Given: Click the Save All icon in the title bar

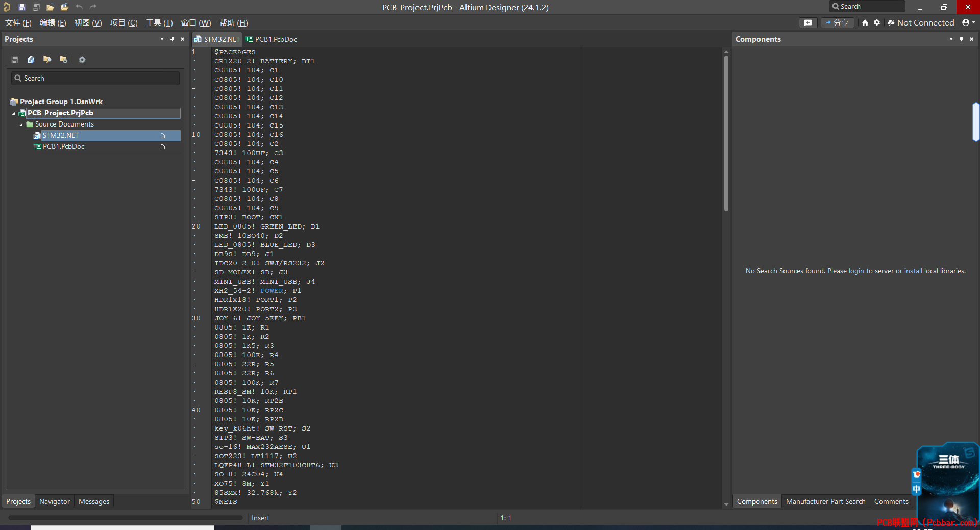Looking at the screenshot, I should pyautogui.click(x=36, y=7).
